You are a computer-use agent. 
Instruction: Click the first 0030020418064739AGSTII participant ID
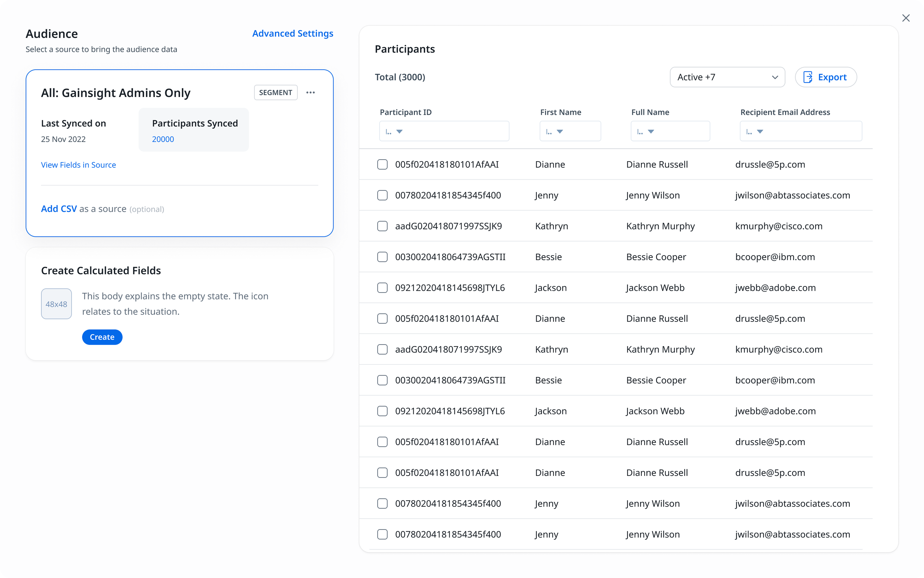tap(450, 257)
